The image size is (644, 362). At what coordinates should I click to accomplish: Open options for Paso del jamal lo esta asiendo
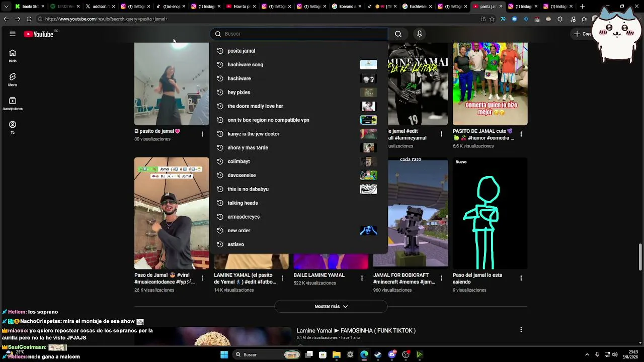coord(521,278)
